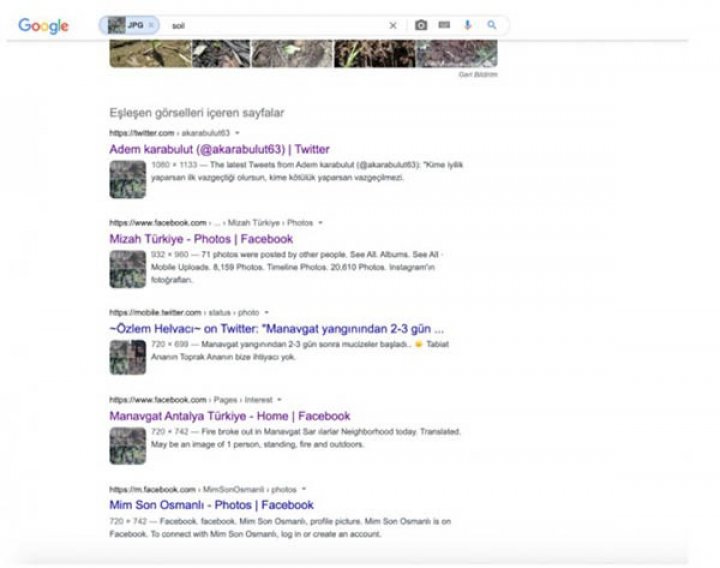Click thumbnail of Mizah Türkiye result
This screenshot has height=568, width=720.
tap(128, 269)
